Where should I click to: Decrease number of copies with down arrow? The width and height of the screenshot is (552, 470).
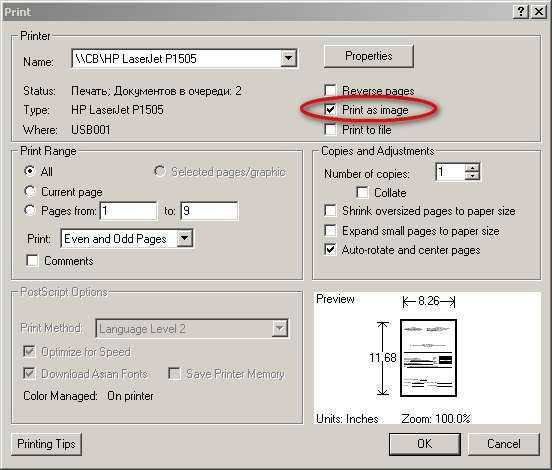[x=472, y=176]
